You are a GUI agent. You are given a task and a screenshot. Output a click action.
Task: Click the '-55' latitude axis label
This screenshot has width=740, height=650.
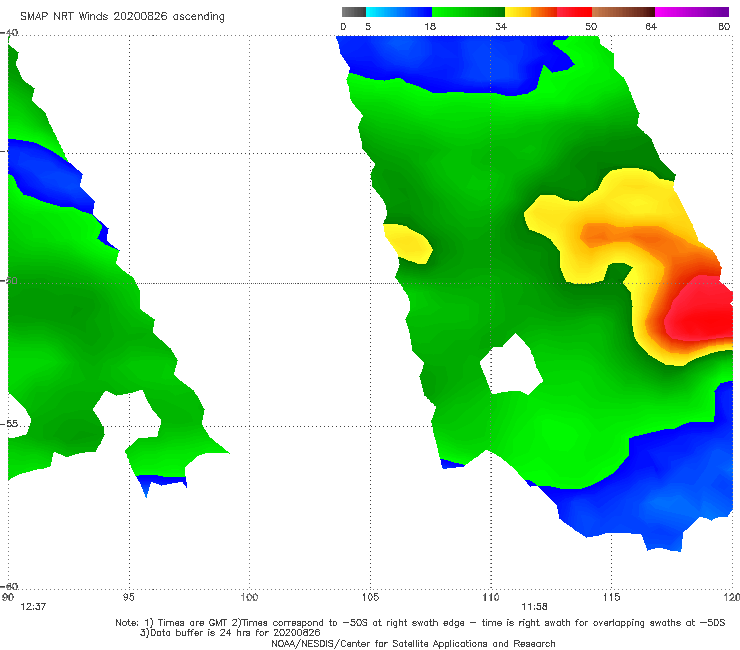pyautogui.click(x=9, y=423)
